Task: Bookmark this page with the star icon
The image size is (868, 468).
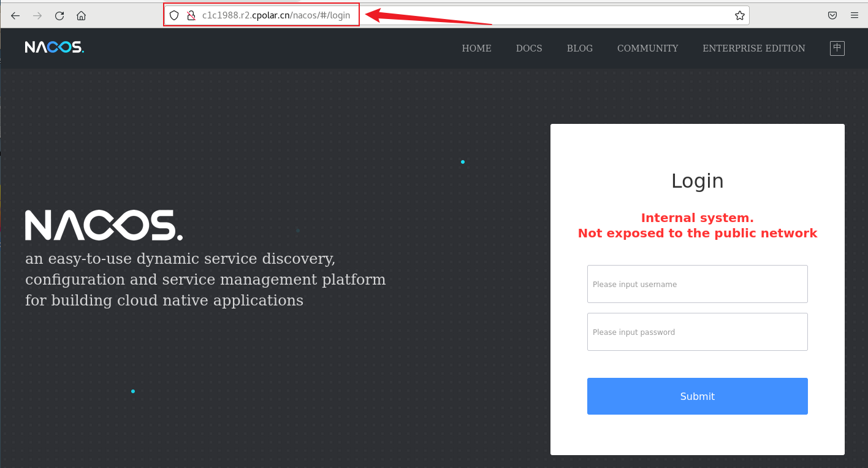Action: click(x=740, y=16)
